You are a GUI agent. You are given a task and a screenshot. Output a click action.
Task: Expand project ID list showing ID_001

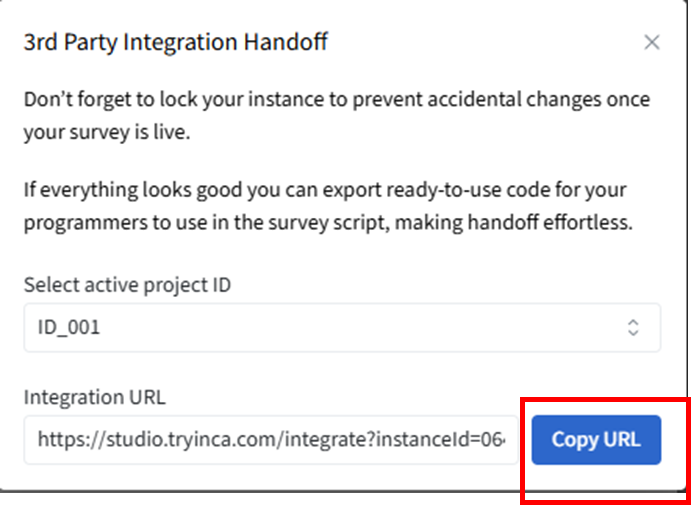tap(342, 328)
